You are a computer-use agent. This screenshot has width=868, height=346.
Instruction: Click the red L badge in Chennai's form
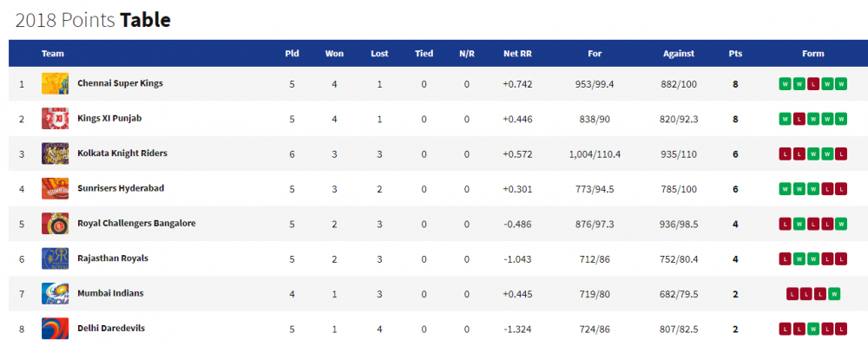coord(813,84)
